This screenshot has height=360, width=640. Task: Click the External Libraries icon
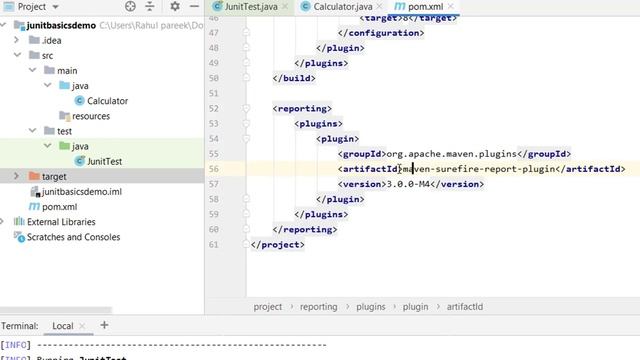point(19,221)
